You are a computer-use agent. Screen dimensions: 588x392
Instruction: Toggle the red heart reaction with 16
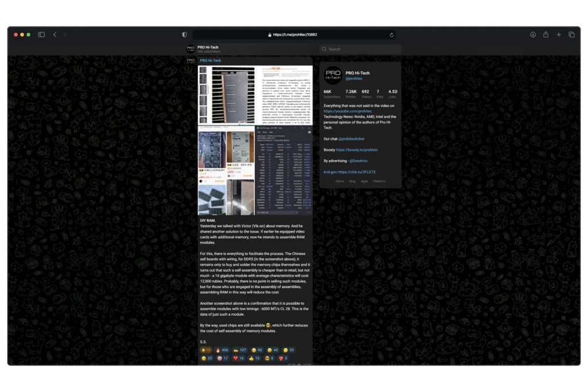[x=238, y=358]
